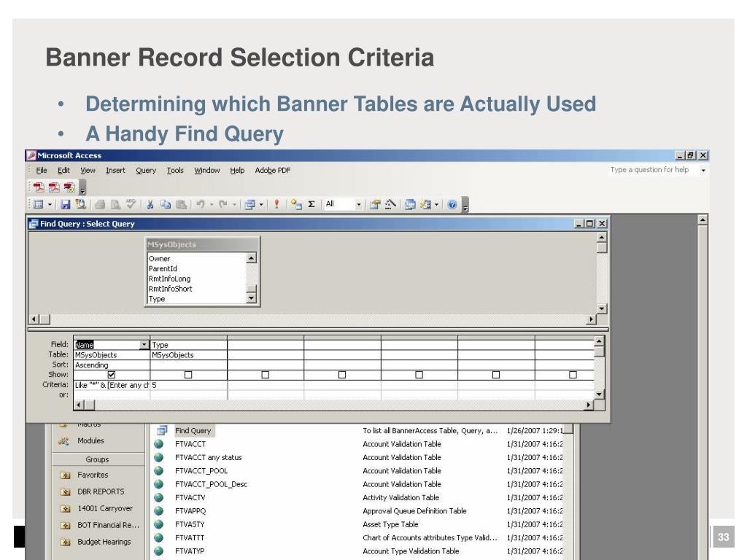747x560 pixels.
Task: Check Show box in the Type column
Action: click(x=188, y=375)
